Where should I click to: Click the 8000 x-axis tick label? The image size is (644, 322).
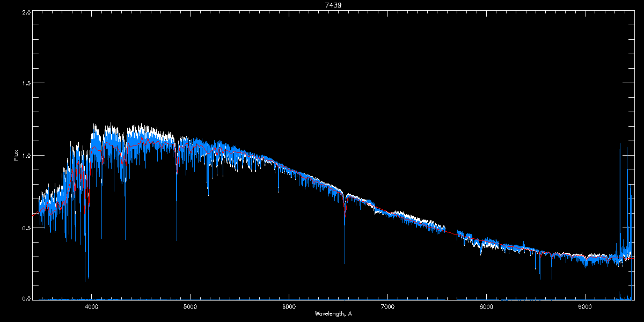[x=486, y=307]
